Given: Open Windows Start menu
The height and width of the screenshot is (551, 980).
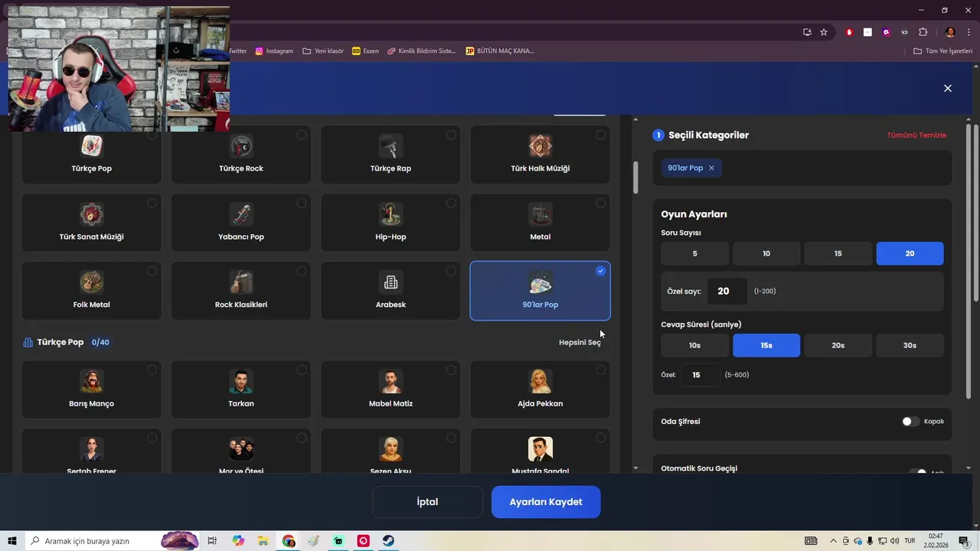Looking at the screenshot, I should [x=12, y=541].
